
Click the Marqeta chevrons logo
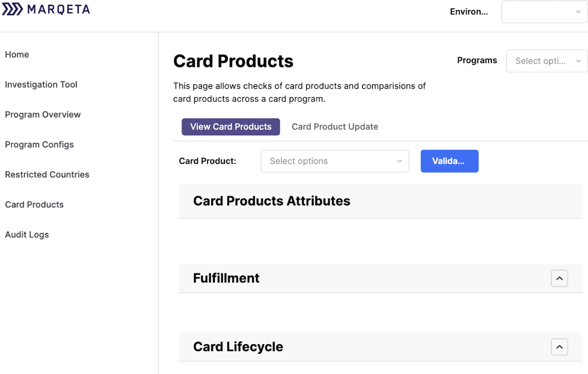12,9
